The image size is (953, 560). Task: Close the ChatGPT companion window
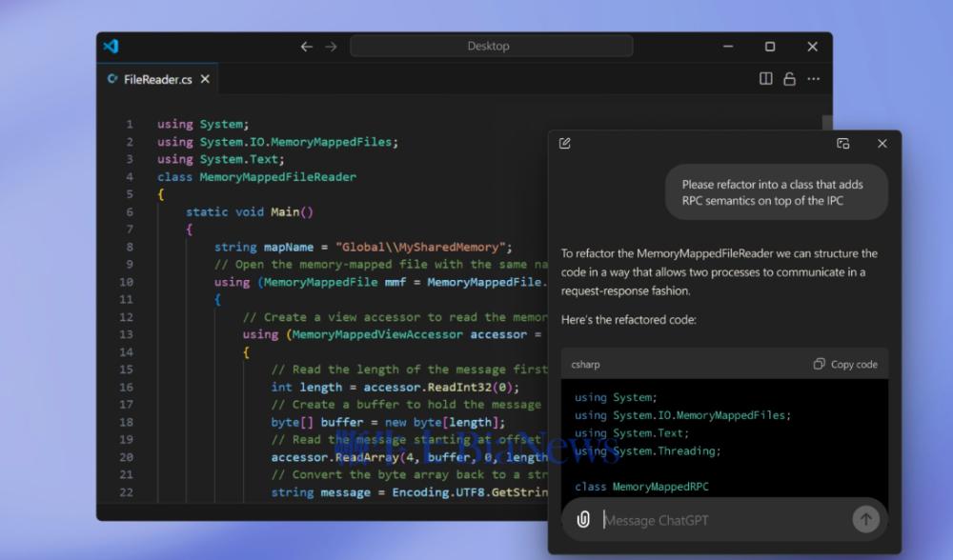click(882, 144)
